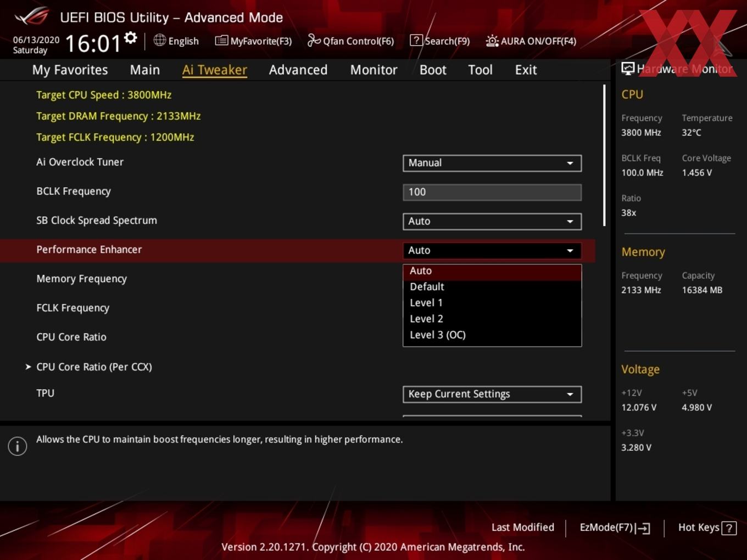Click Last Modified button
This screenshot has height=560, width=747.
522,527
